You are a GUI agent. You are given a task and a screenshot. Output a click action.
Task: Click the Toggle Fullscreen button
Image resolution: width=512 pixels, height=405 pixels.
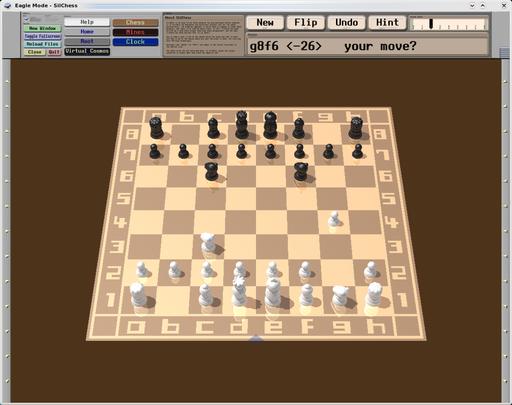click(x=43, y=36)
